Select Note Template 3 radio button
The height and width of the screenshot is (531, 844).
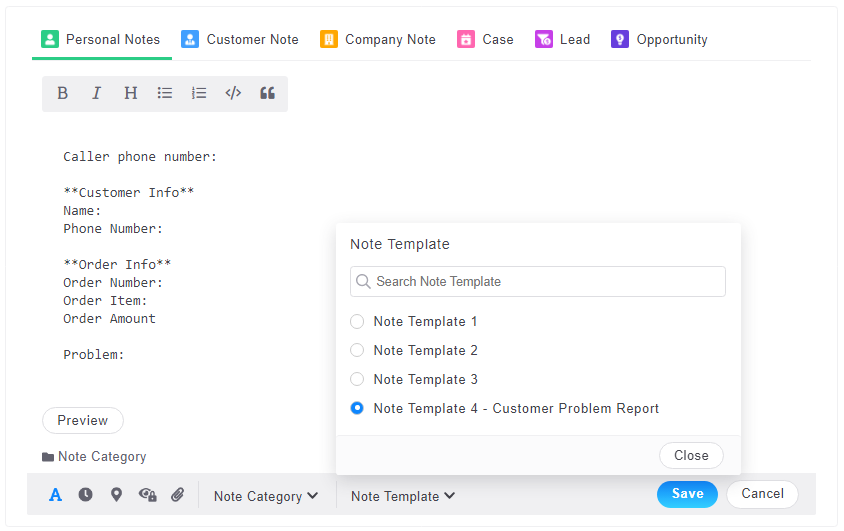click(x=357, y=380)
